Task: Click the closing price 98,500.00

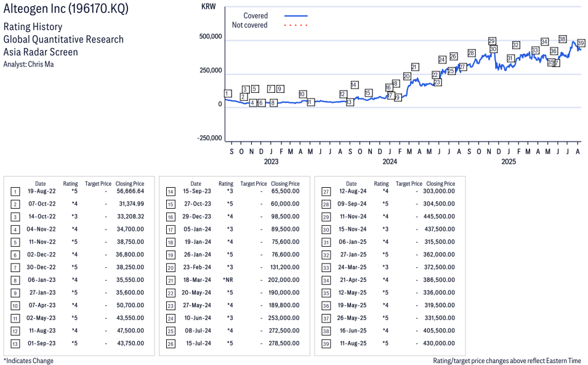Action: [285, 217]
